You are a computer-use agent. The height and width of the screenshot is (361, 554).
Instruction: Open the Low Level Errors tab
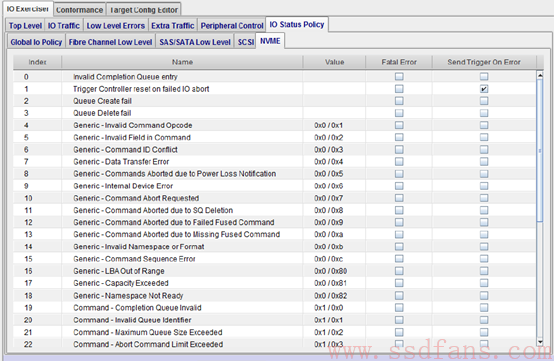[116, 26]
